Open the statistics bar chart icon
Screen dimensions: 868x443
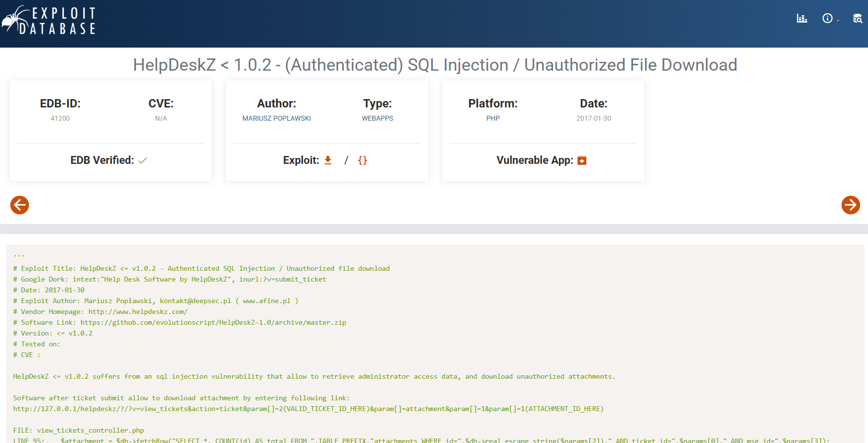tap(802, 19)
